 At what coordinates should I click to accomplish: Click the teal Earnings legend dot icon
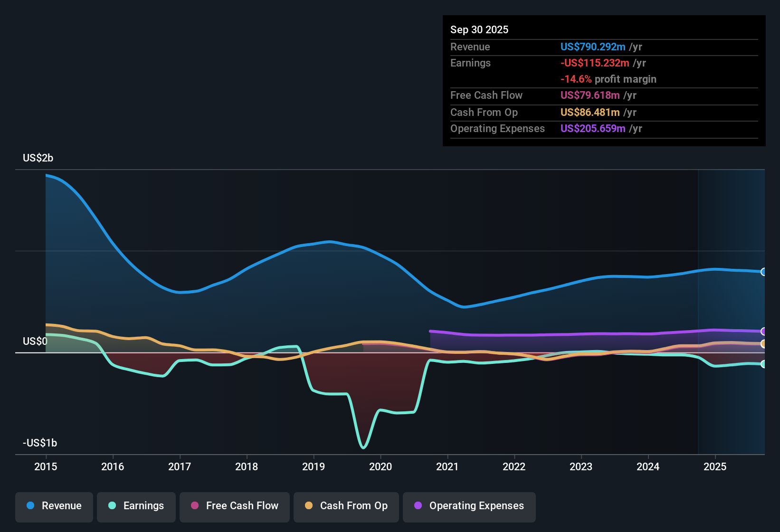pos(112,506)
